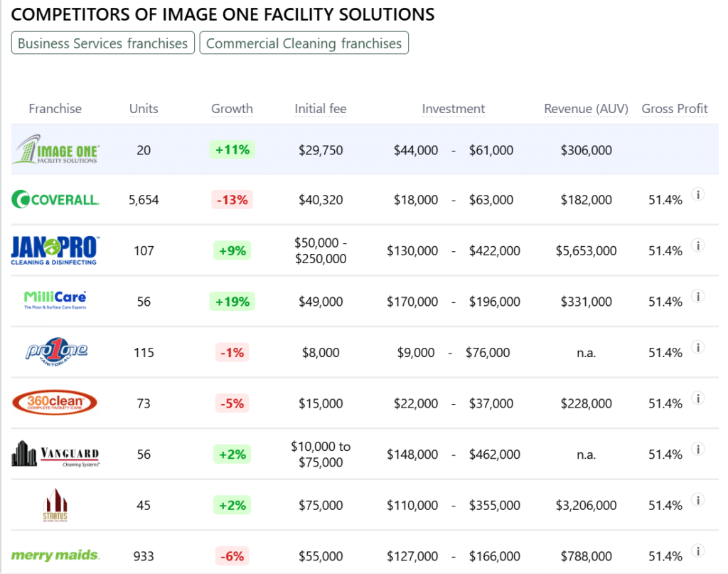
Task: Click the Units column header
Action: click(x=144, y=109)
